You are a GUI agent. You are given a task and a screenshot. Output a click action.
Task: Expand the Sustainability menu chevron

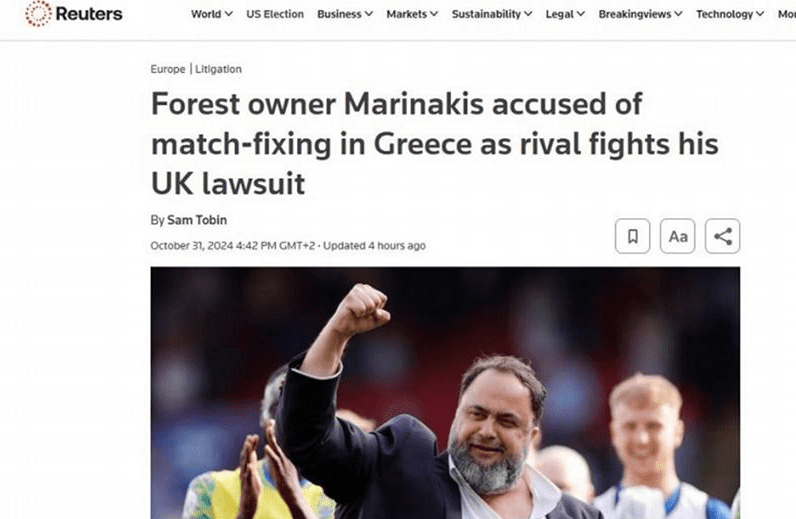528,14
